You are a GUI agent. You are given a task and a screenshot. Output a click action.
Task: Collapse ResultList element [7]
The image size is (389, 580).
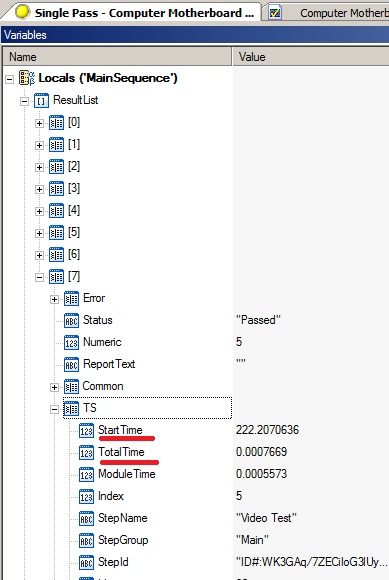click(x=39, y=277)
